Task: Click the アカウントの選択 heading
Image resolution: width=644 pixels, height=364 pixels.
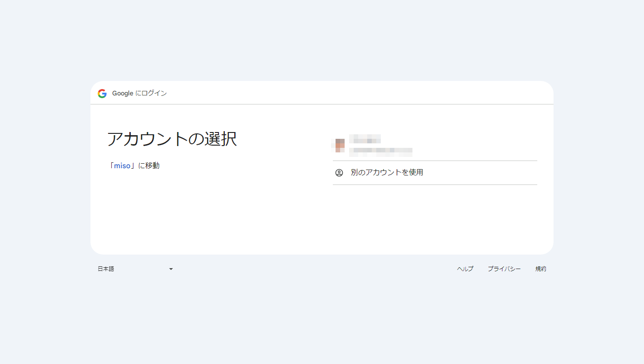Action: 172,139
